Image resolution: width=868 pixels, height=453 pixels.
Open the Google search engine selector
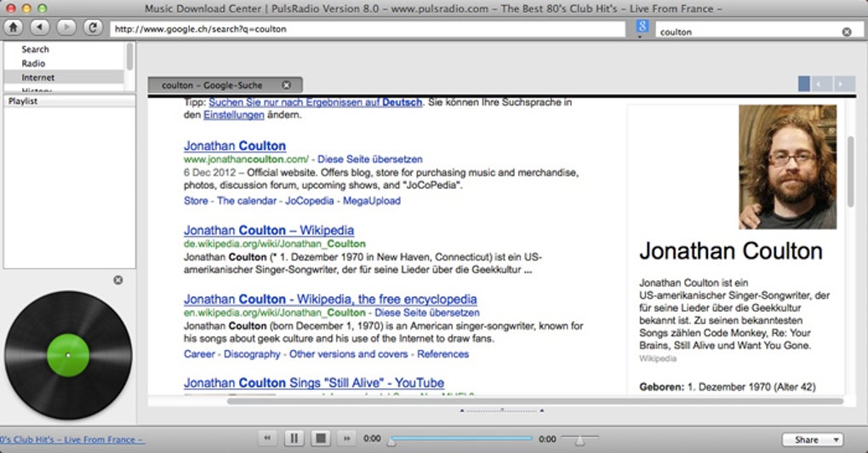pyautogui.click(x=642, y=28)
